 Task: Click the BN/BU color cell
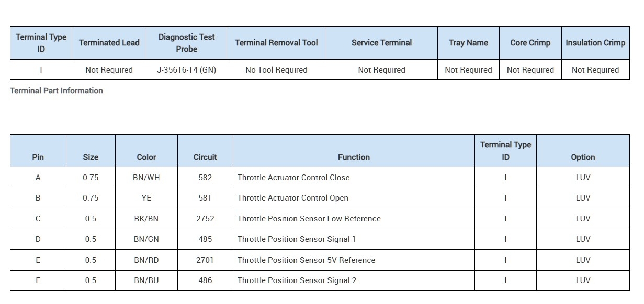point(146,280)
